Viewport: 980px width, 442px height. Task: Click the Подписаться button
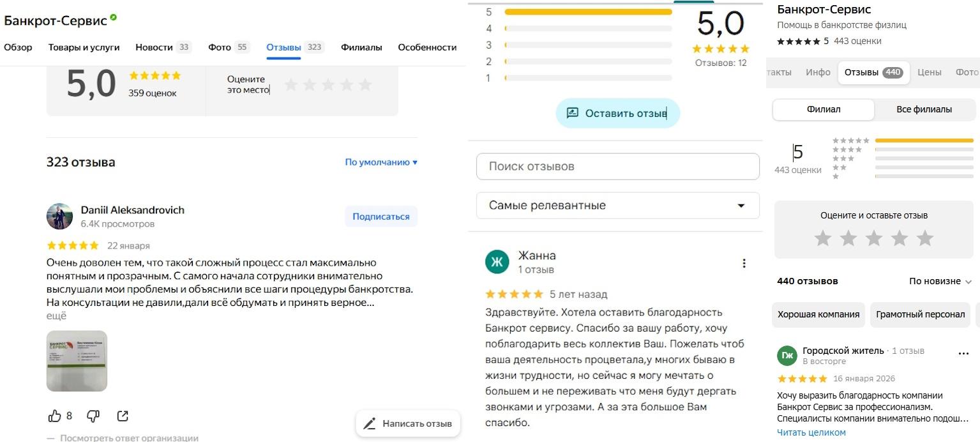pos(381,217)
